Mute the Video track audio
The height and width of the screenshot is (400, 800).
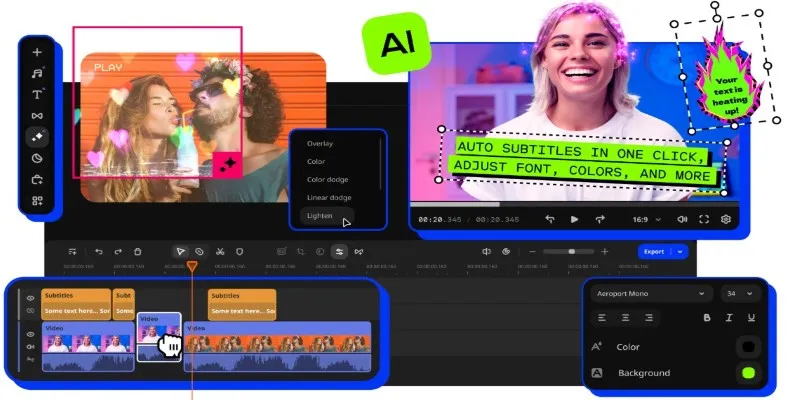pyautogui.click(x=31, y=347)
